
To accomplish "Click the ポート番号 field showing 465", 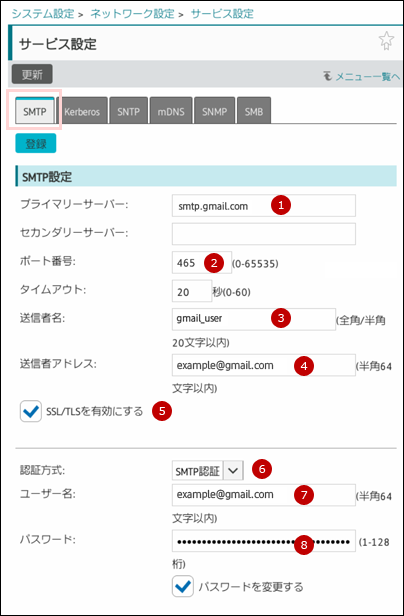I will tap(202, 263).
